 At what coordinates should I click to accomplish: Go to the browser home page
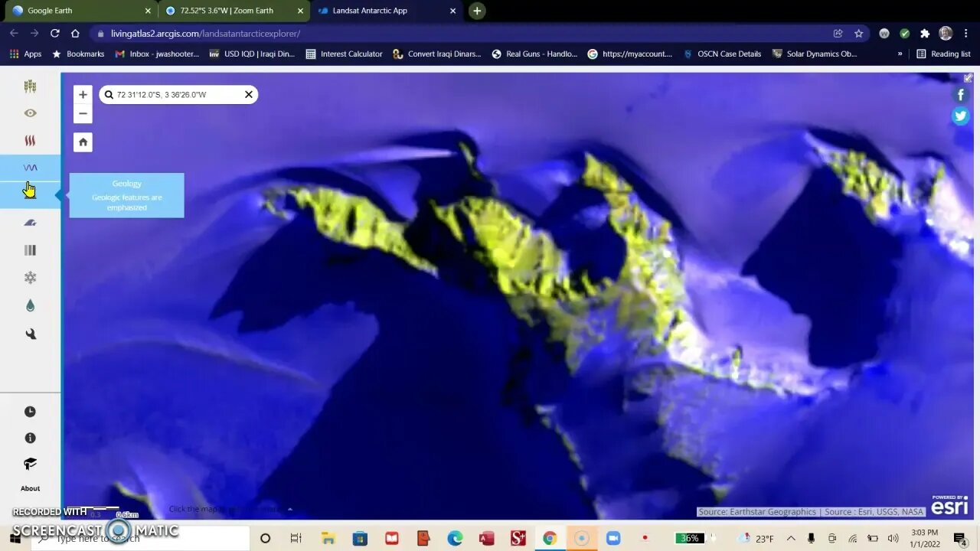(x=75, y=34)
